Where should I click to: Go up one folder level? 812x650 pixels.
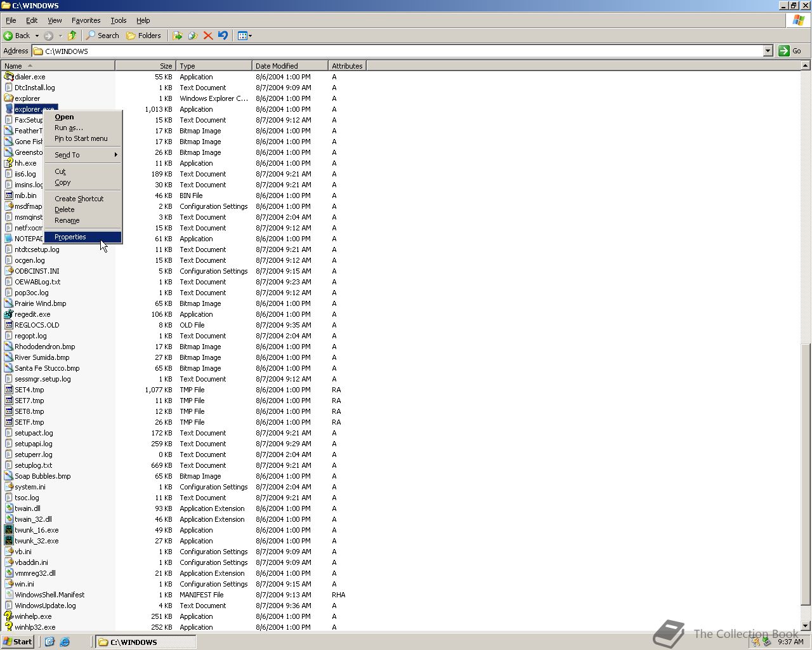72,36
